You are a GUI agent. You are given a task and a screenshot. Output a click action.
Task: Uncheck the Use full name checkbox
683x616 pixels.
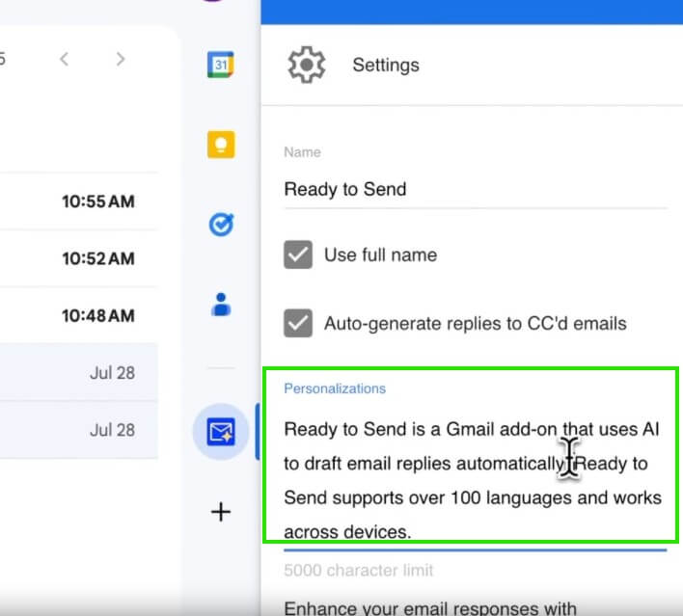[x=298, y=254]
